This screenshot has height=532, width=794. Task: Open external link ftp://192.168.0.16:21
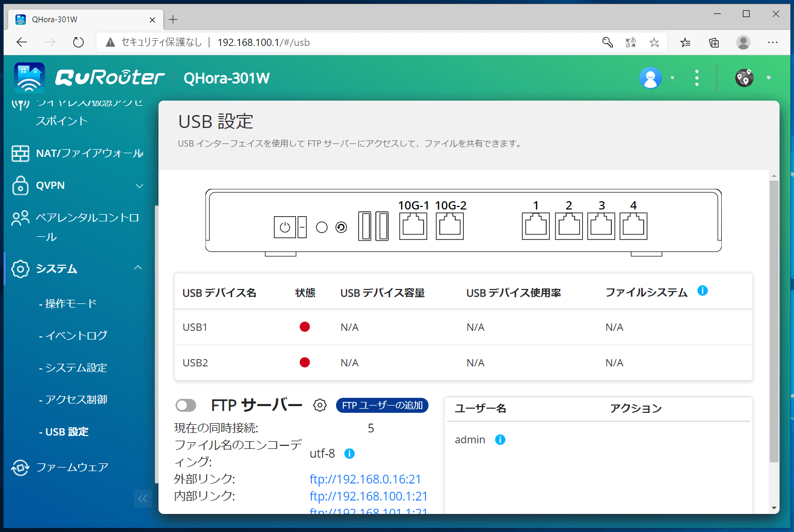(x=366, y=479)
